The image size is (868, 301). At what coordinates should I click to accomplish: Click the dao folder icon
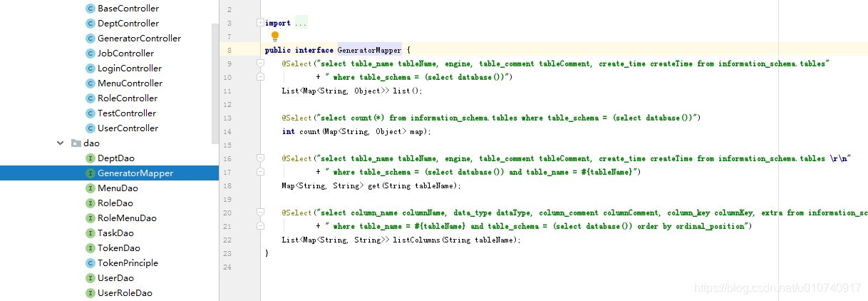tap(76, 143)
